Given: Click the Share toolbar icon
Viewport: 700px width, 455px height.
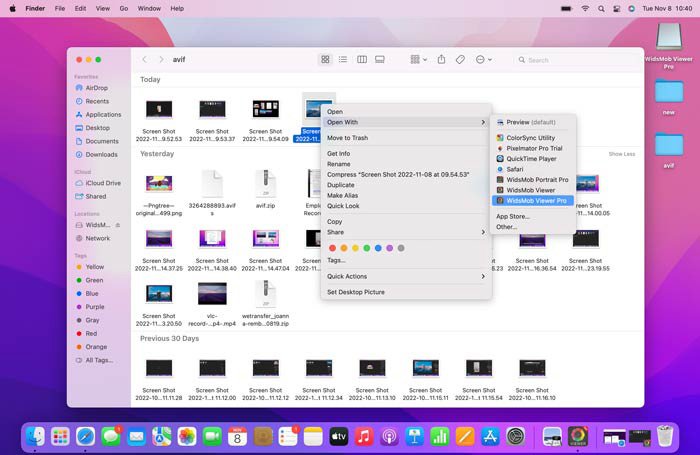Looking at the screenshot, I should (x=441, y=59).
